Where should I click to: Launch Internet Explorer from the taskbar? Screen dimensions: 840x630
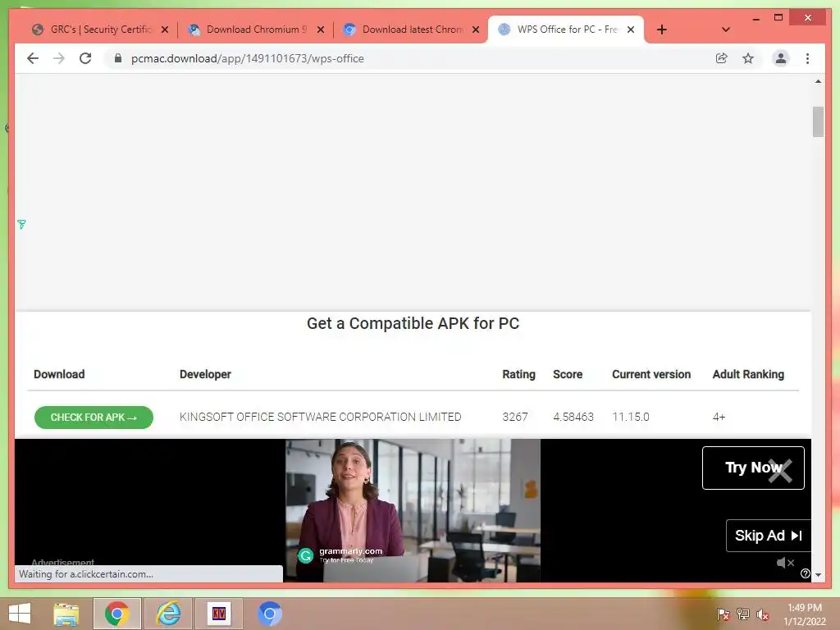(168, 614)
